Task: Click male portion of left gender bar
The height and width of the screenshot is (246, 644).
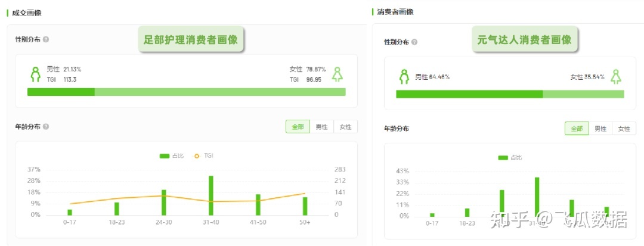Action: [61, 92]
